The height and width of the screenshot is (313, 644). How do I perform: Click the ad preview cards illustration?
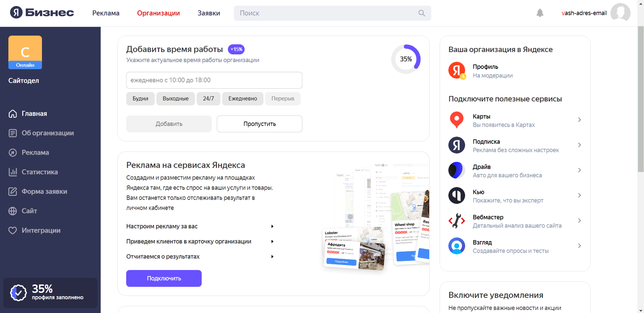point(376,218)
